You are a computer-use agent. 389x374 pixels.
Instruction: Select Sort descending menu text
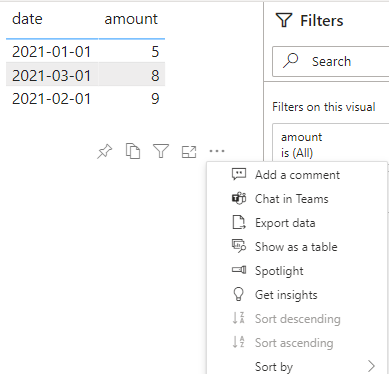298,319
